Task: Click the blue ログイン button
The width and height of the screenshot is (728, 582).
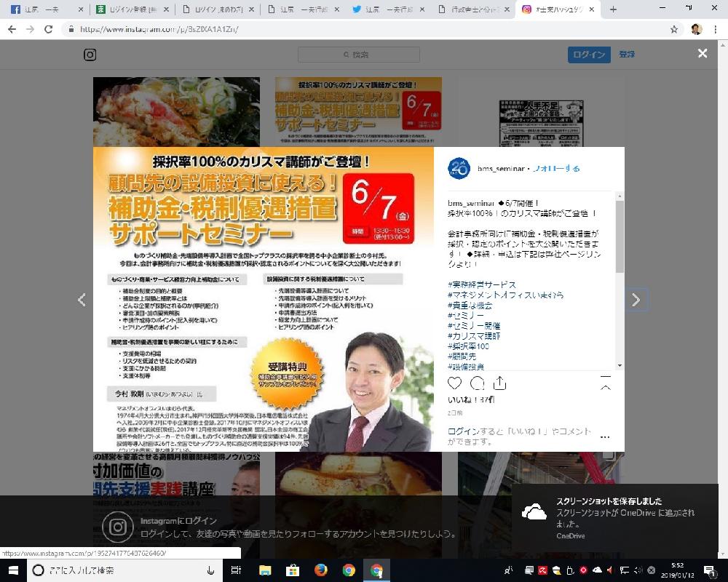Action: click(589, 55)
